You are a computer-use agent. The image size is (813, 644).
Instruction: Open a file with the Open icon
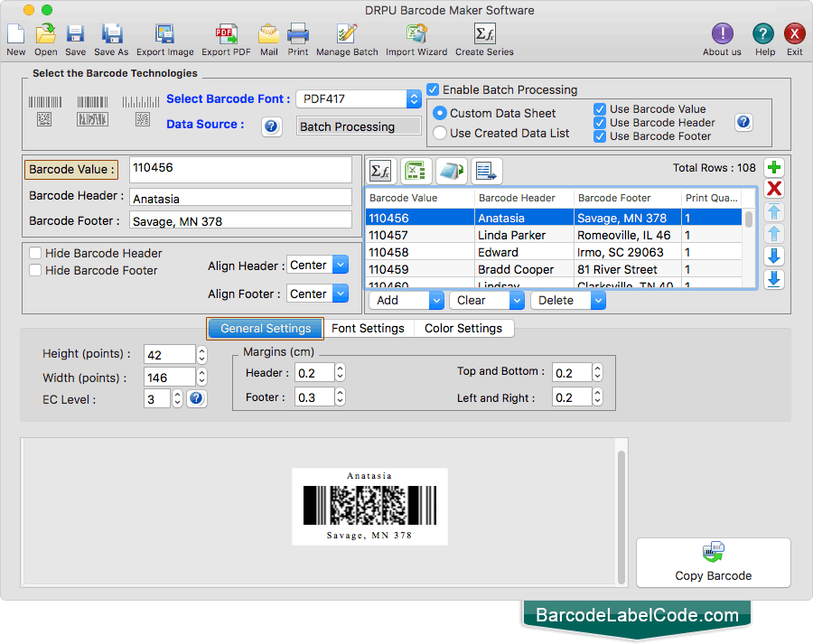(46, 34)
